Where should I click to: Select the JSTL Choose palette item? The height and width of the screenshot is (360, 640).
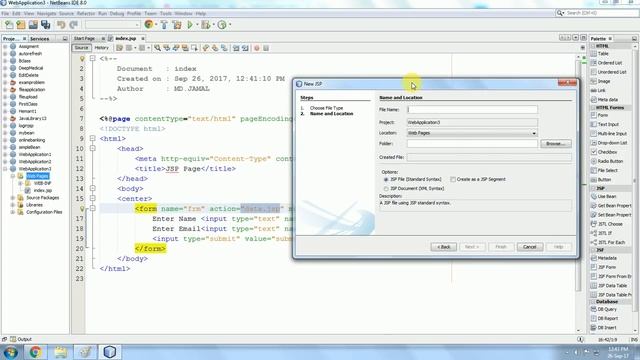pos(607,224)
